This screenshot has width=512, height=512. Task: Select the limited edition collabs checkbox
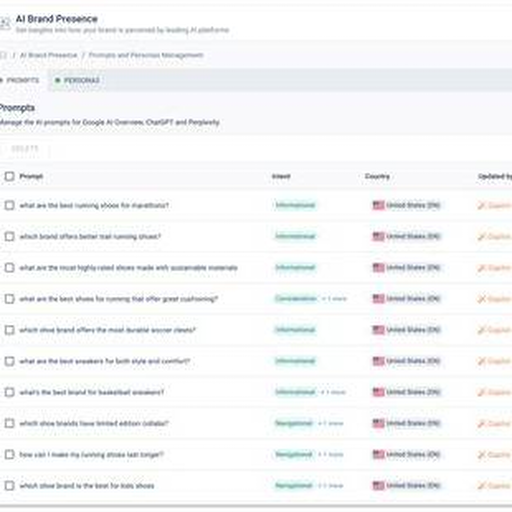tap(9, 423)
